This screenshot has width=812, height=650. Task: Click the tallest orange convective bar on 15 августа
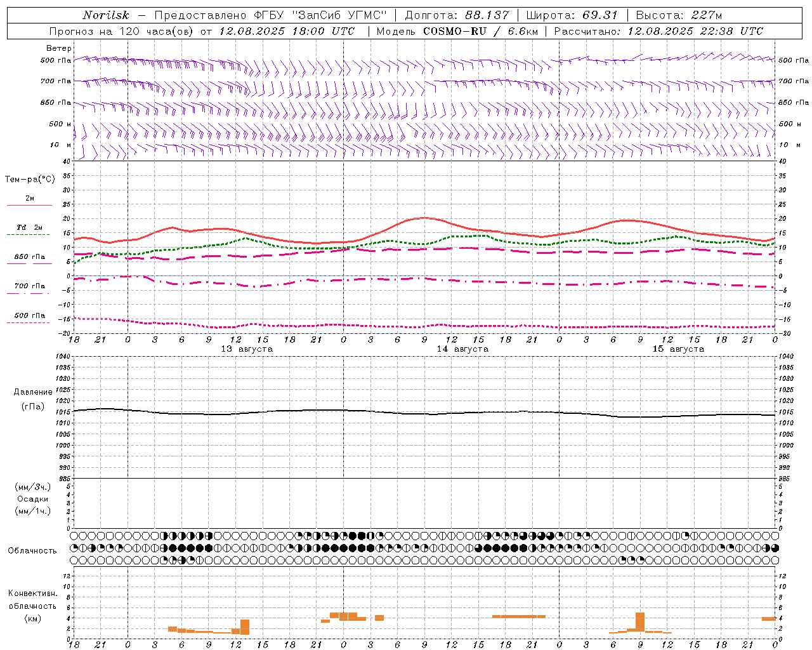[x=640, y=622]
